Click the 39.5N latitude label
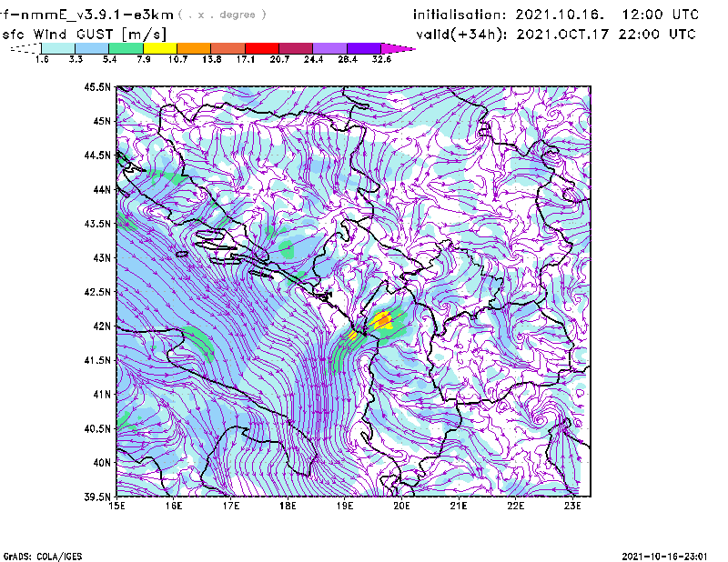The width and height of the screenshot is (728, 562). (97, 497)
